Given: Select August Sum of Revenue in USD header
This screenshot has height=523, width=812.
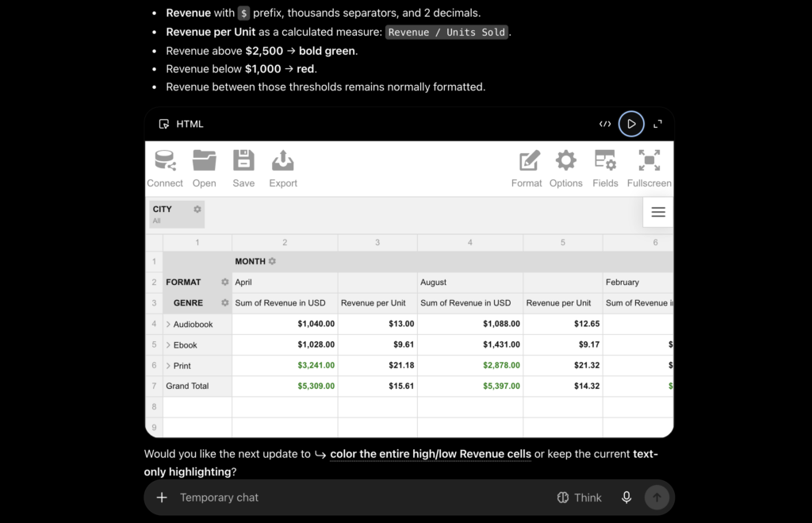Looking at the screenshot, I should pyautogui.click(x=470, y=303).
